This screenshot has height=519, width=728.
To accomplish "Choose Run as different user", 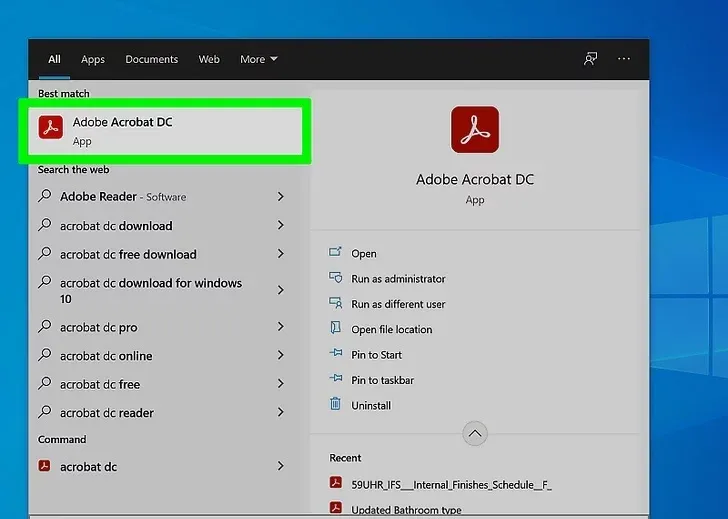I will [398, 304].
